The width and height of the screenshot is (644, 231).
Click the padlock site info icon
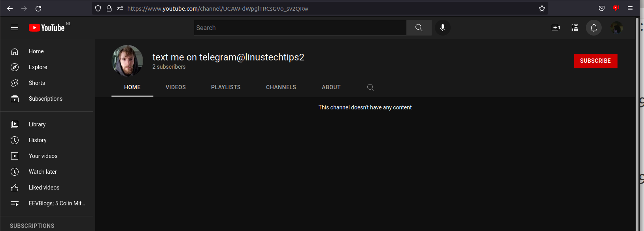coord(109,8)
